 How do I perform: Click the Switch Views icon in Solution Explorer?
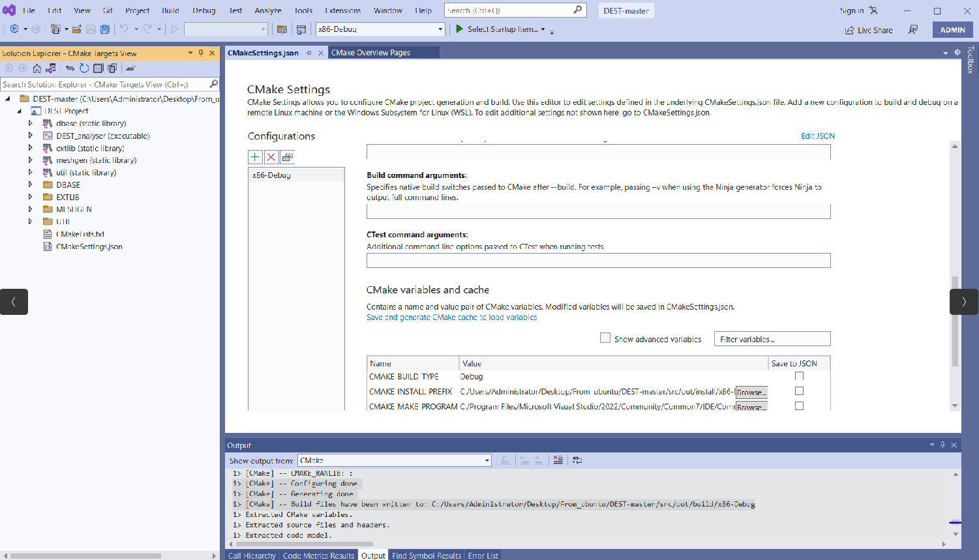pos(51,68)
